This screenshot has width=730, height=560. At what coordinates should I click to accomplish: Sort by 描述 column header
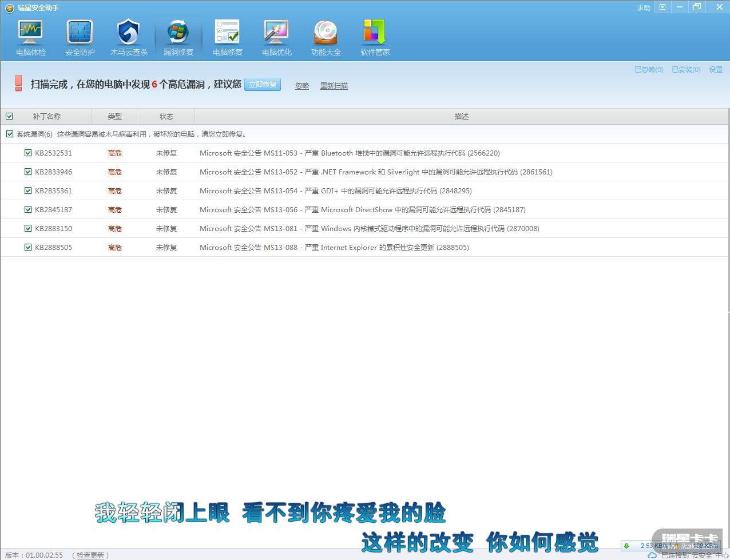click(462, 116)
